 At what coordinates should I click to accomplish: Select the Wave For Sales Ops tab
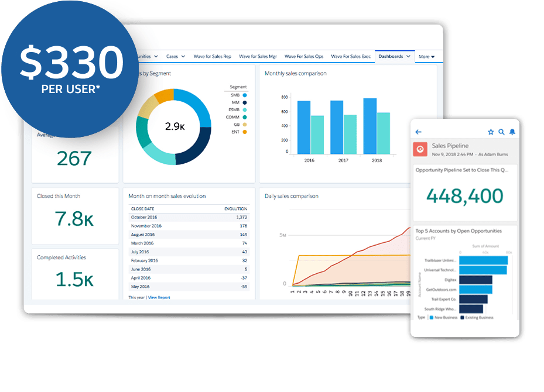coord(304,57)
